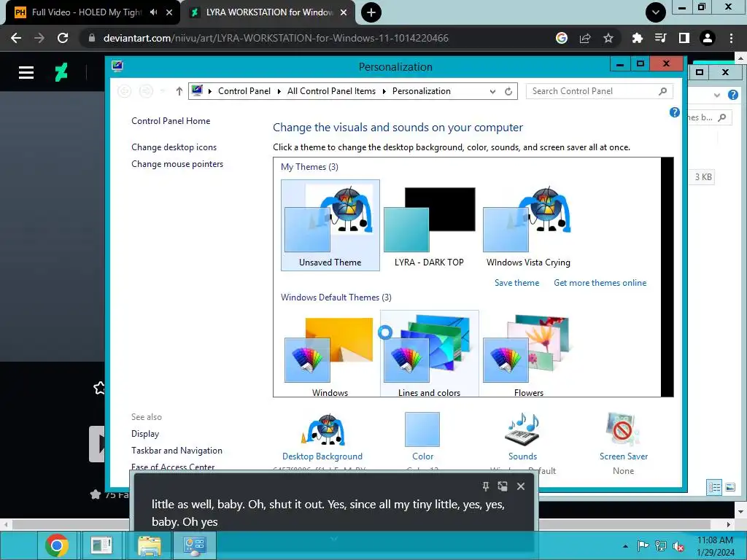Click Chrome's forward navigation arrow
The height and width of the screenshot is (560, 747).
pos(39,38)
